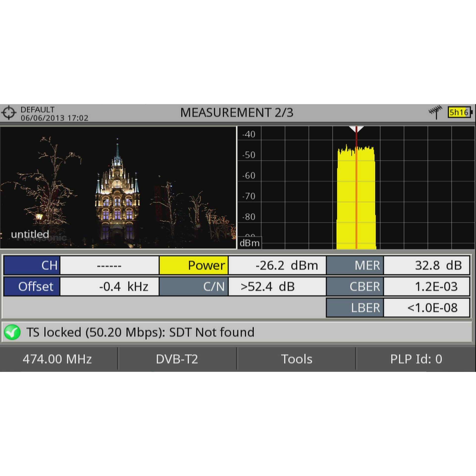Image resolution: width=476 pixels, height=476 pixels.
Task: Click the CBER value field
Action: (426, 287)
